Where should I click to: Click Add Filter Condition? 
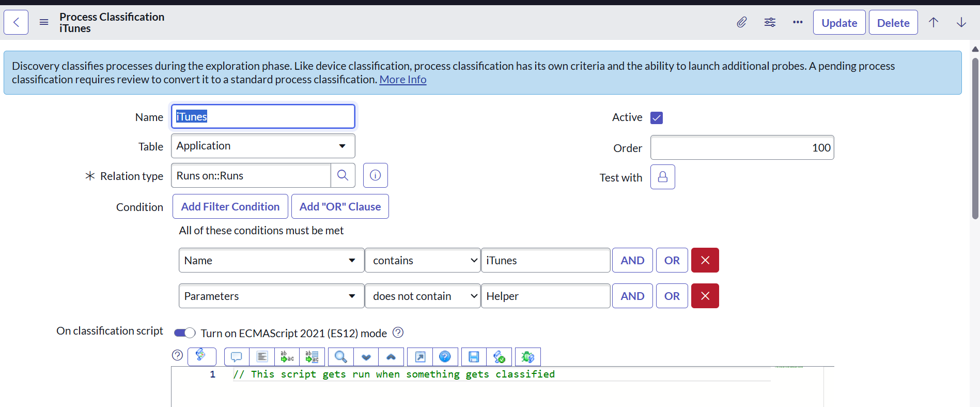[x=230, y=206]
